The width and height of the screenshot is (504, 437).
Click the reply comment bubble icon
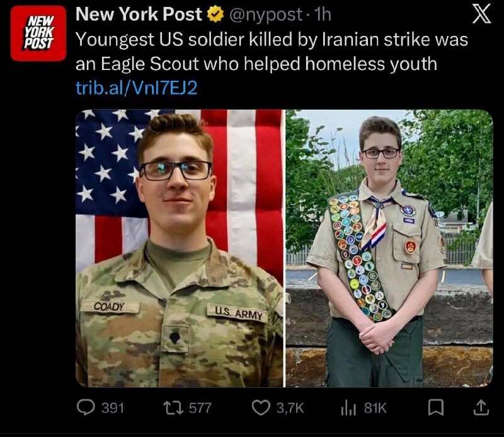pos(86,407)
